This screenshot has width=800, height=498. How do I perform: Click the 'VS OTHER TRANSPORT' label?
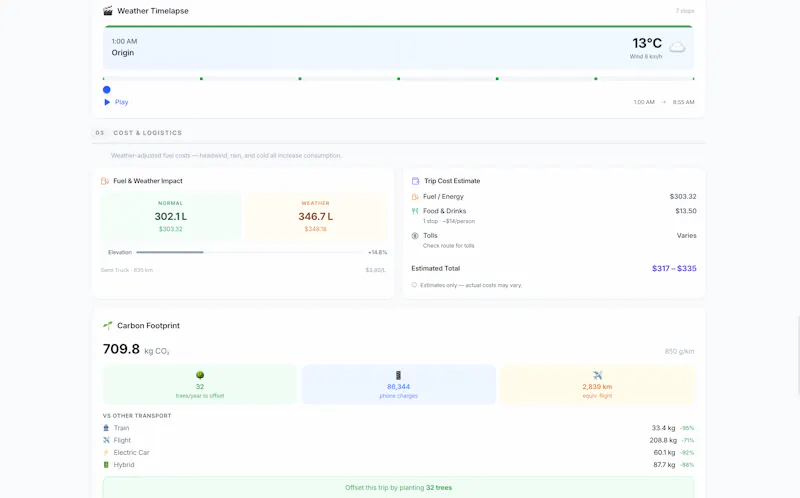(x=137, y=416)
